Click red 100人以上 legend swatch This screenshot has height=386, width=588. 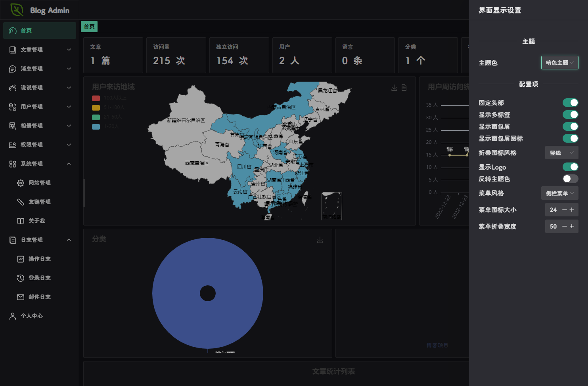tap(96, 98)
